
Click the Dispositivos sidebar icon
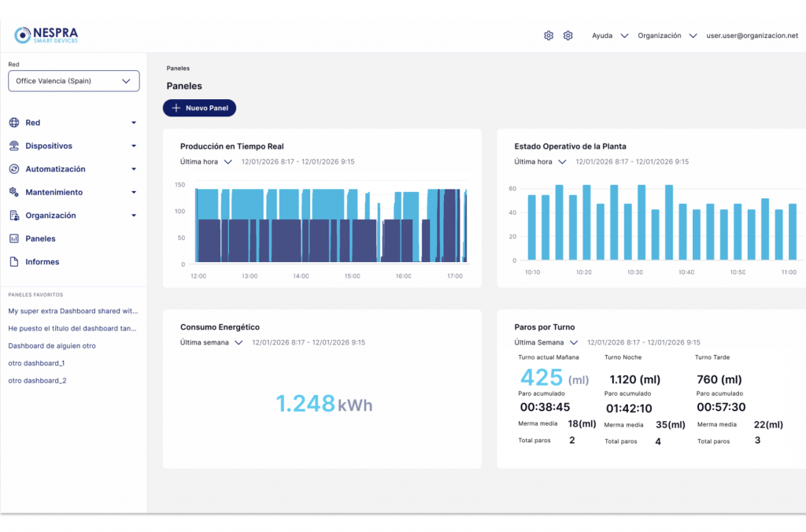tap(13, 146)
